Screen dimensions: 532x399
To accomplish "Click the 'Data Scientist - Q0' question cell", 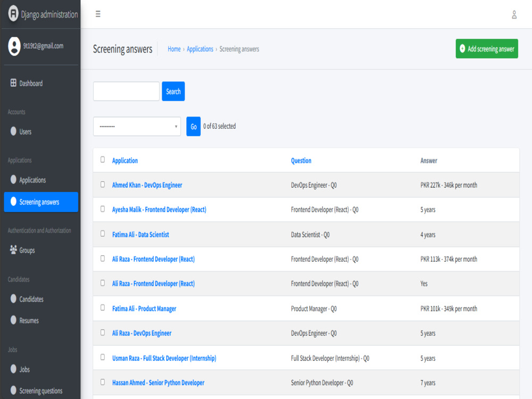I will [310, 235].
